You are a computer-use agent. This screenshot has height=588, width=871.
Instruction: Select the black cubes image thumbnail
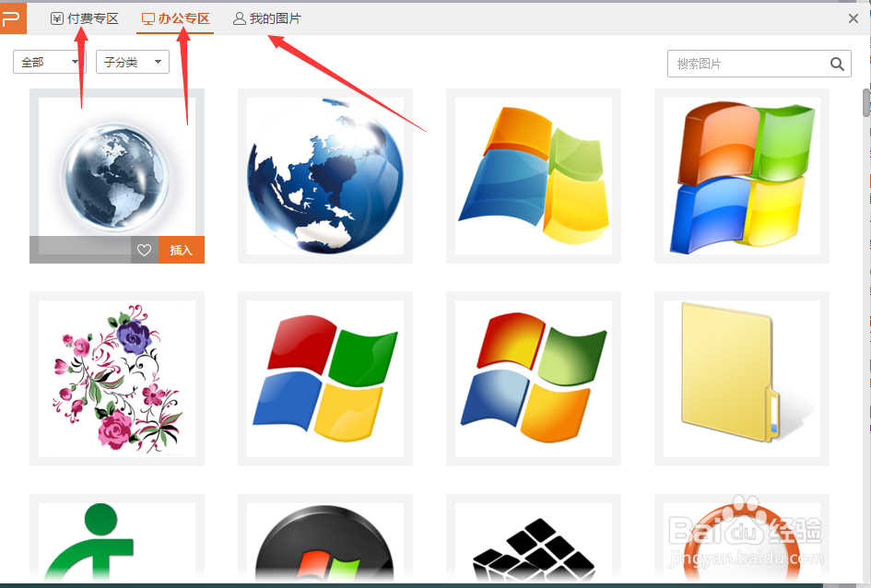(x=534, y=538)
